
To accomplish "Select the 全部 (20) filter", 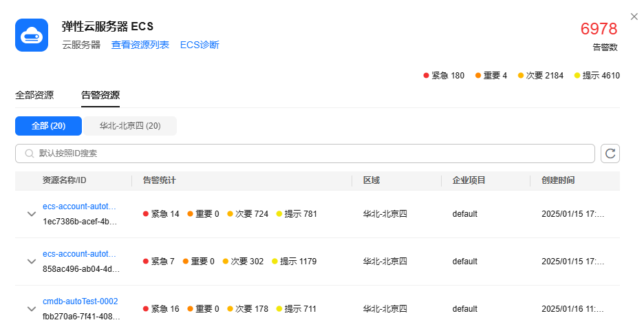I will [x=48, y=126].
